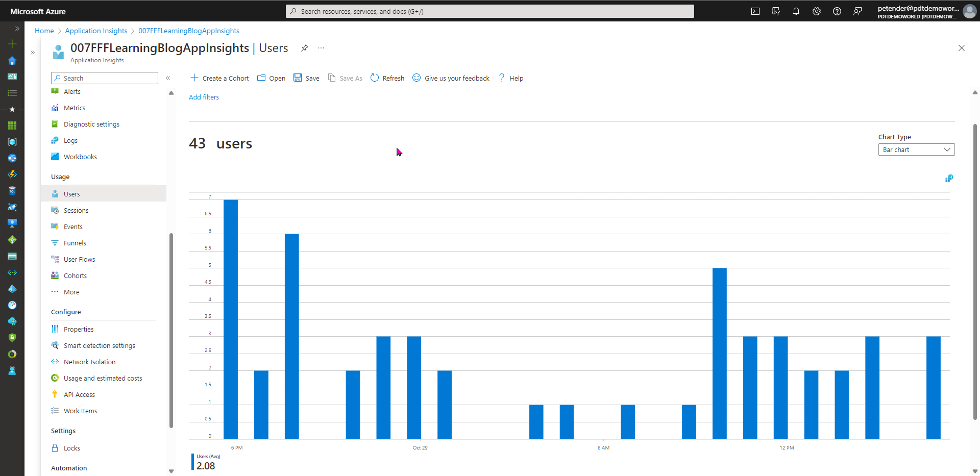Create a Cohort from the toolbar

pos(219,78)
